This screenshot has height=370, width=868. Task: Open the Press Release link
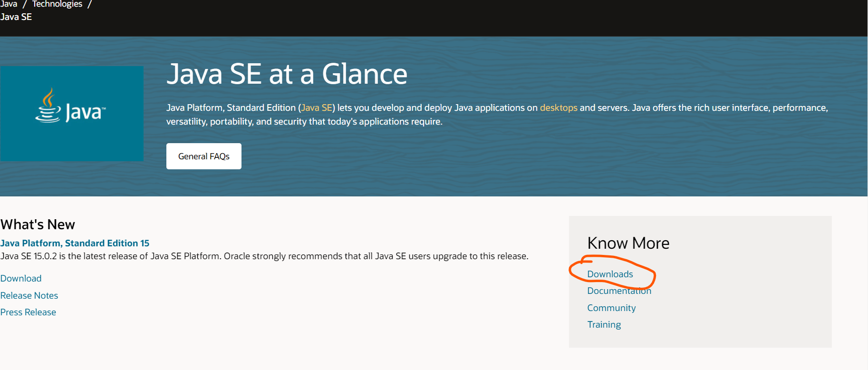[x=28, y=312]
